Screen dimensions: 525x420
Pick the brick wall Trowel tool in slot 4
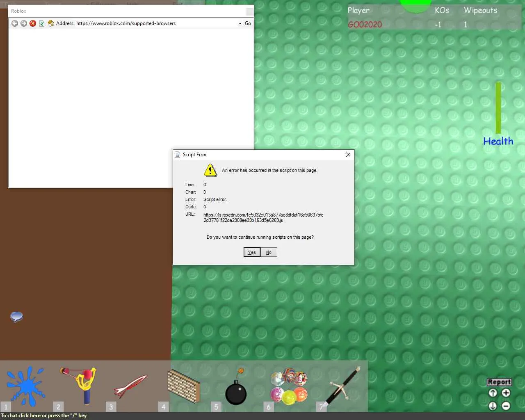(184, 386)
